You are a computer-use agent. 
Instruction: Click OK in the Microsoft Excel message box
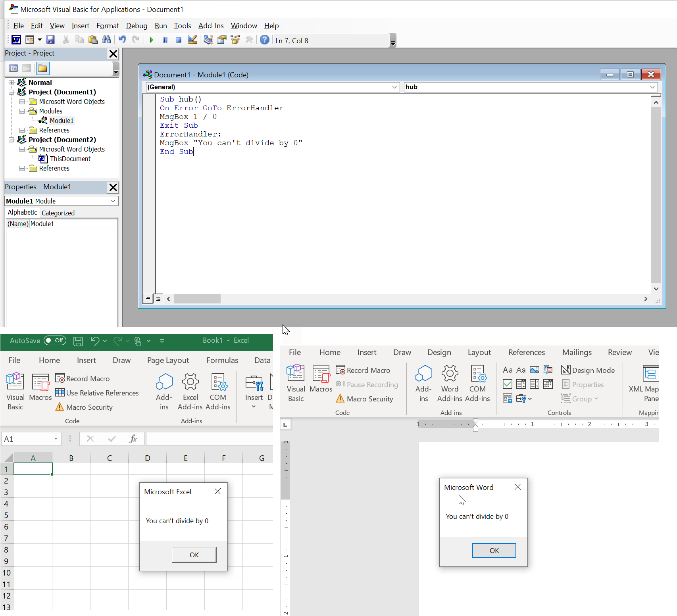(x=194, y=555)
